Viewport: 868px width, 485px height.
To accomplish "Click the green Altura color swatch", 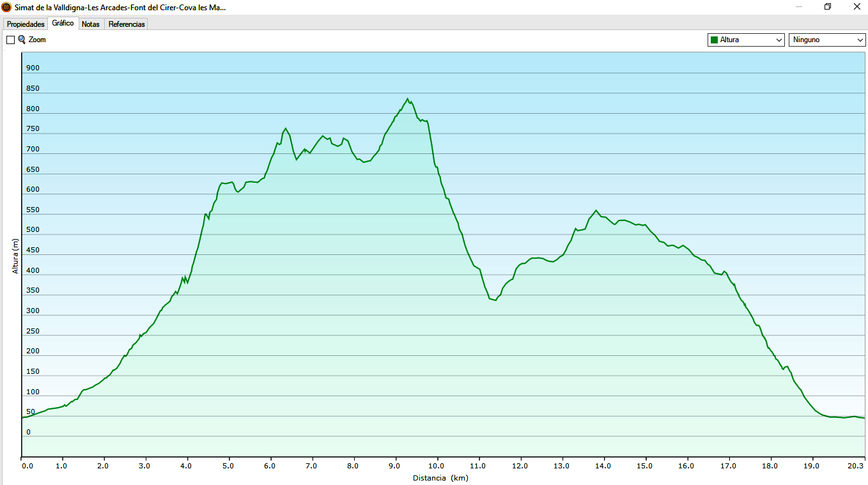I will point(714,40).
